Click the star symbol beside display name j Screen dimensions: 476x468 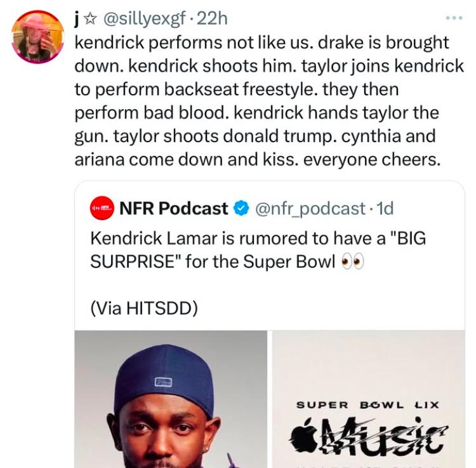point(90,19)
